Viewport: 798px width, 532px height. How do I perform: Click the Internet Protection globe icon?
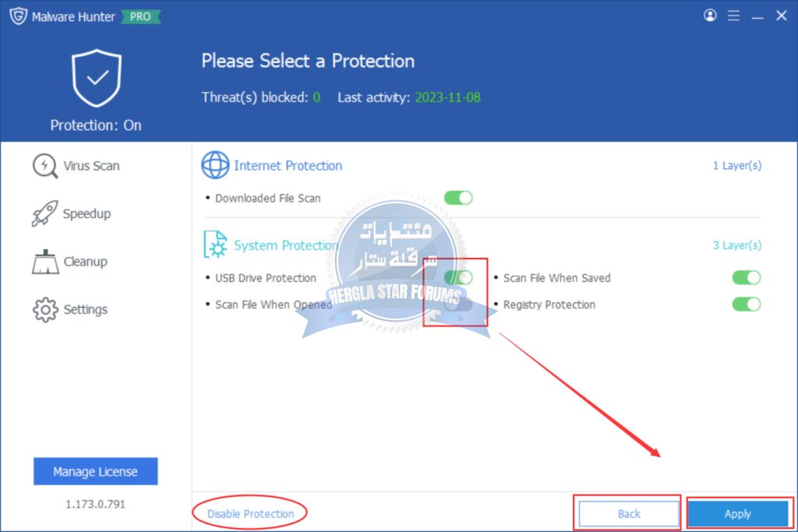click(x=215, y=165)
